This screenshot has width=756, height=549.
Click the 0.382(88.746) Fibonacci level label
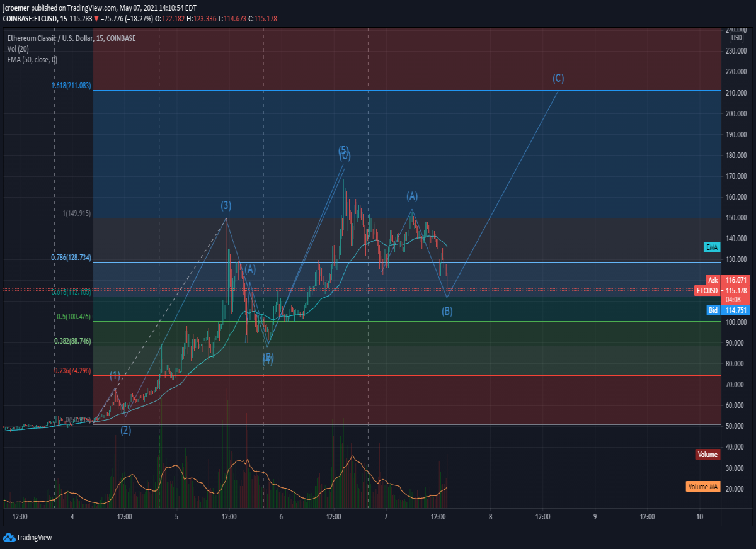[x=72, y=341]
